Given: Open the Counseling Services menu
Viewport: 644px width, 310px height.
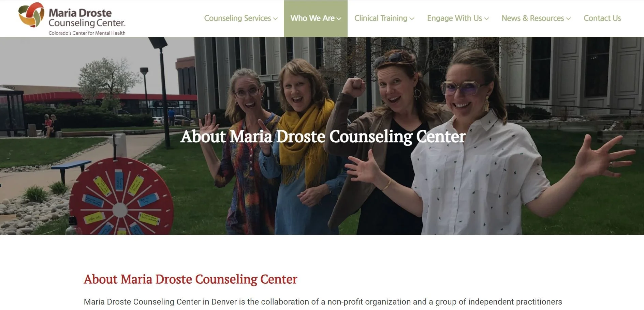Looking at the screenshot, I should [x=241, y=18].
